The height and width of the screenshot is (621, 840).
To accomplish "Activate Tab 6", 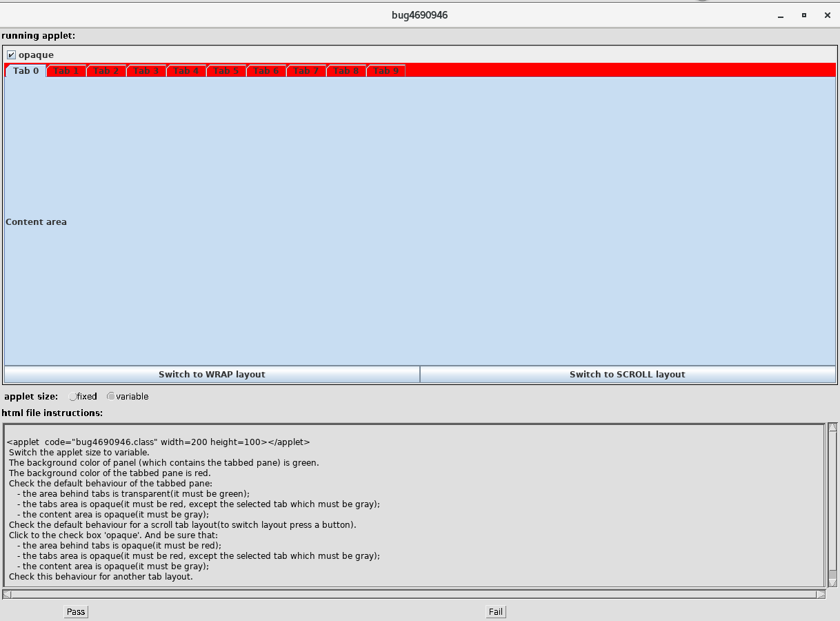I will [x=266, y=71].
